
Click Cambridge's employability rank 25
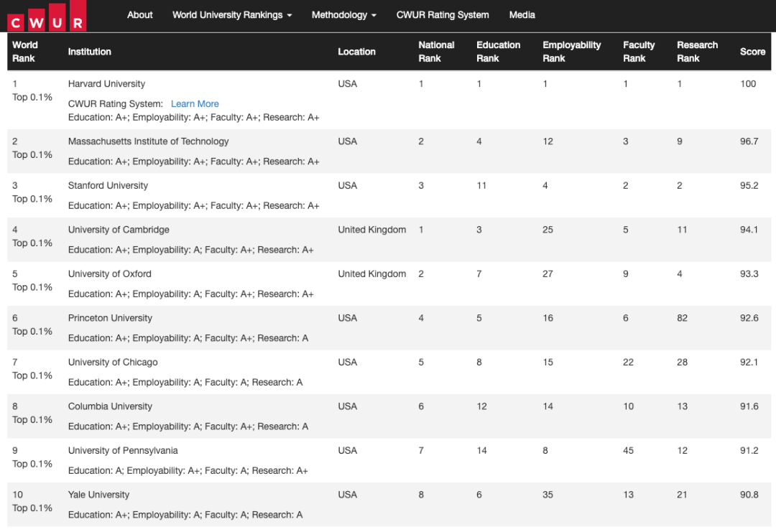click(548, 230)
